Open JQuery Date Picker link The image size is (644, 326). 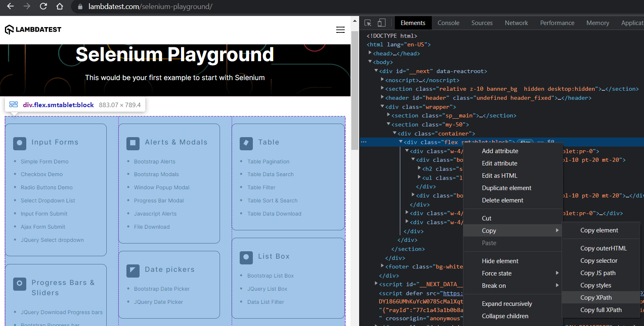point(158,302)
